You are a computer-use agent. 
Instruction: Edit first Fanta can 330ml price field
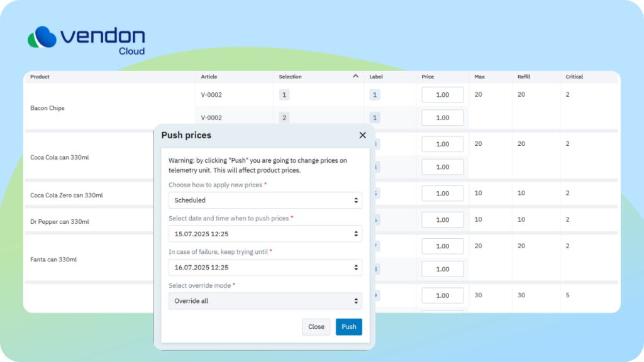[x=442, y=246]
